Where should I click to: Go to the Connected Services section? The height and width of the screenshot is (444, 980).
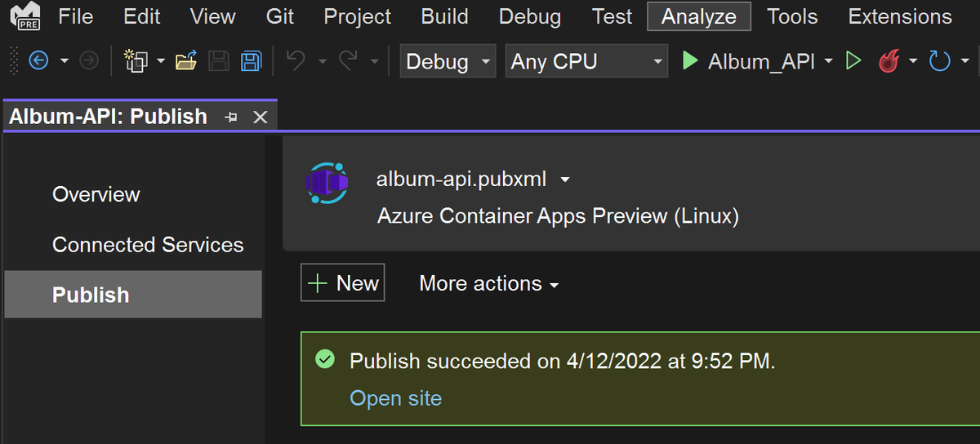(148, 245)
